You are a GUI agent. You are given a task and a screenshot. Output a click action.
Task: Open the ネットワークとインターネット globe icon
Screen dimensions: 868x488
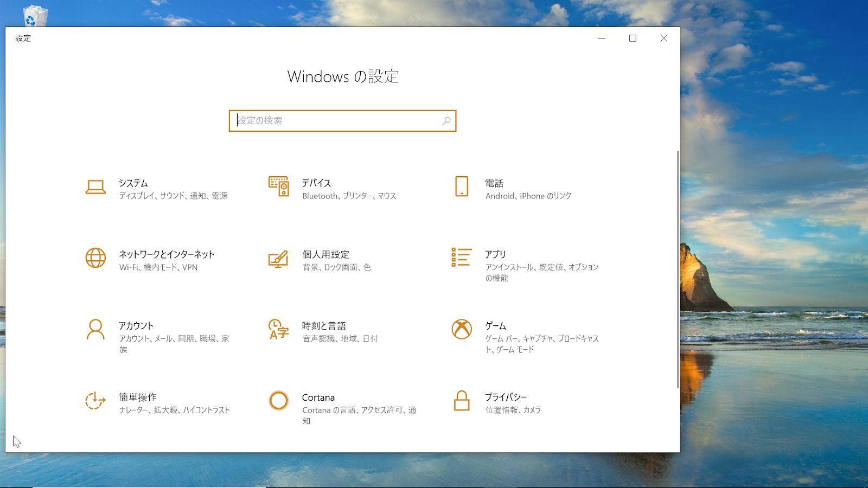tap(95, 258)
